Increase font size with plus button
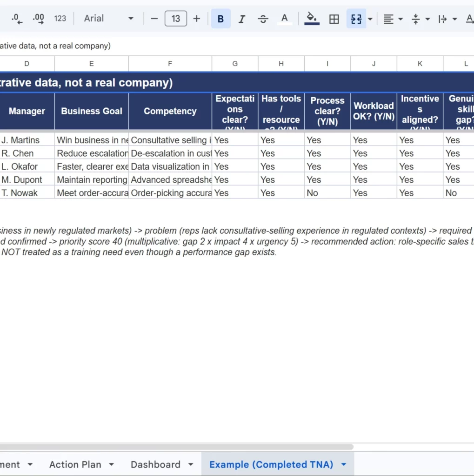 click(x=197, y=19)
